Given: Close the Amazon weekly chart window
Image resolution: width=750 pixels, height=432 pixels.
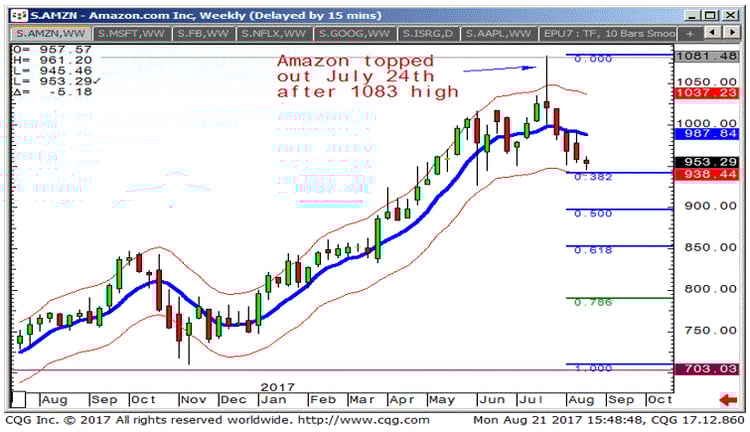Looking at the screenshot, I should pyautogui.click(x=730, y=15).
